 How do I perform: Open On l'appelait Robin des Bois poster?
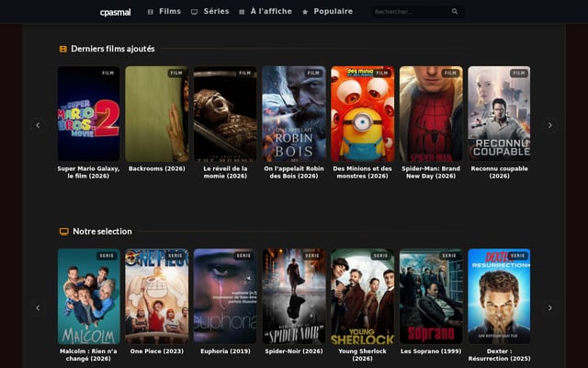pyautogui.click(x=294, y=114)
